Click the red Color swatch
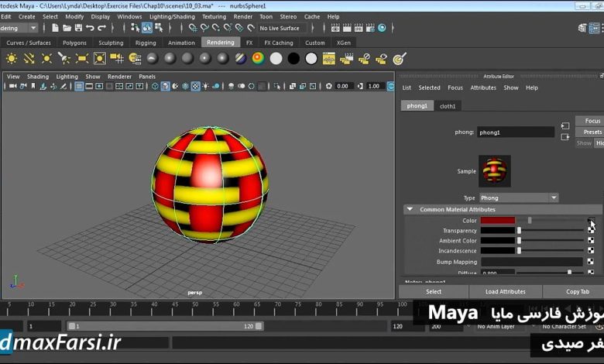 (x=497, y=221)
